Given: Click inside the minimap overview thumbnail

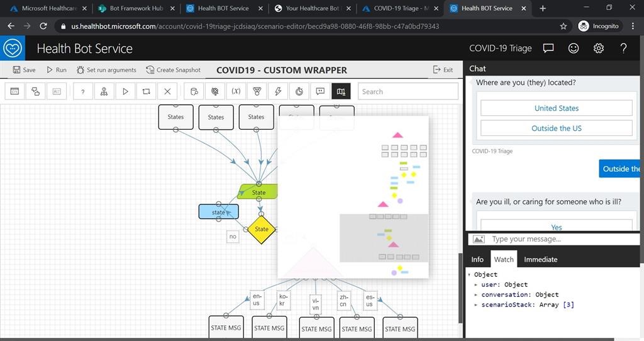Looking at the screenshot, I should 353,197.
